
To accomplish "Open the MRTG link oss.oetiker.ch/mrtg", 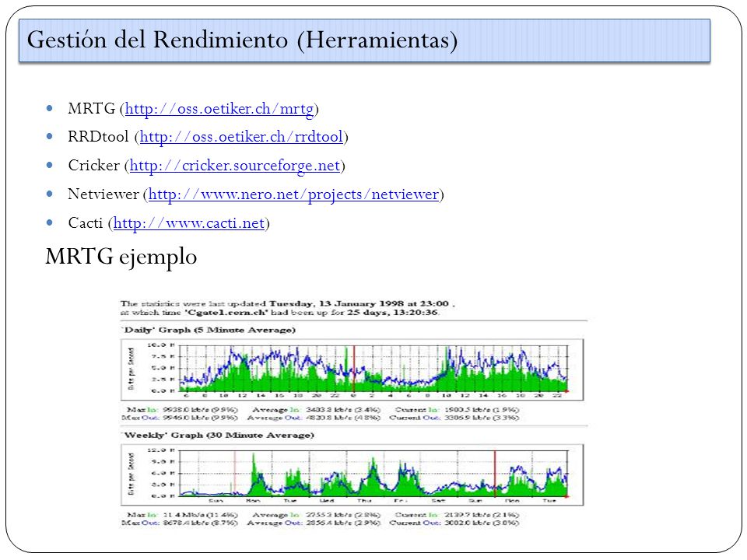I will tap(219, 109).
